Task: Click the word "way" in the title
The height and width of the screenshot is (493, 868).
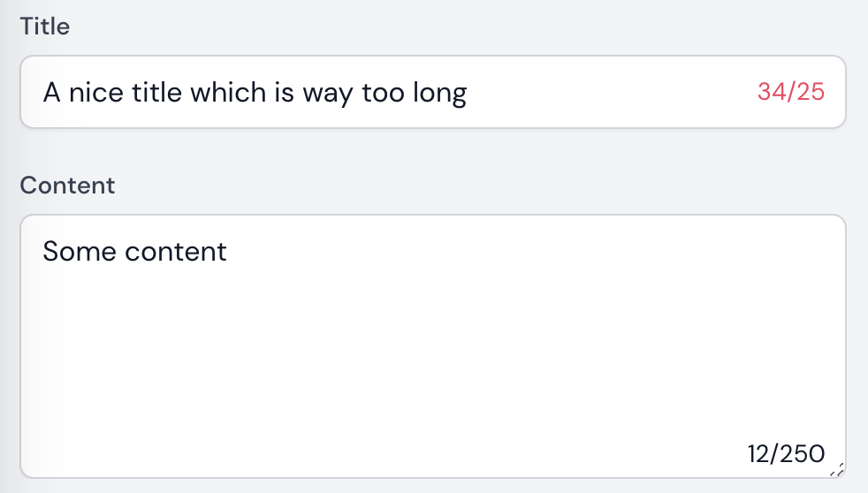Action: (328, 94)
